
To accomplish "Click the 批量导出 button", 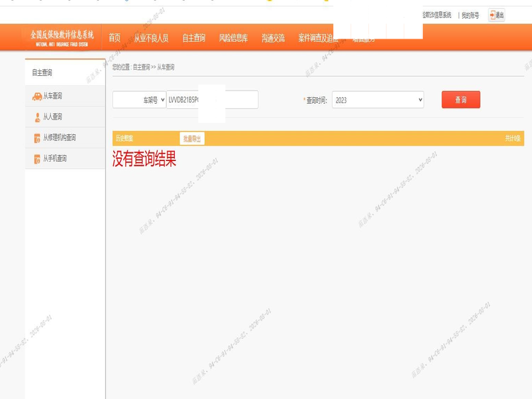I will point(192,138).
